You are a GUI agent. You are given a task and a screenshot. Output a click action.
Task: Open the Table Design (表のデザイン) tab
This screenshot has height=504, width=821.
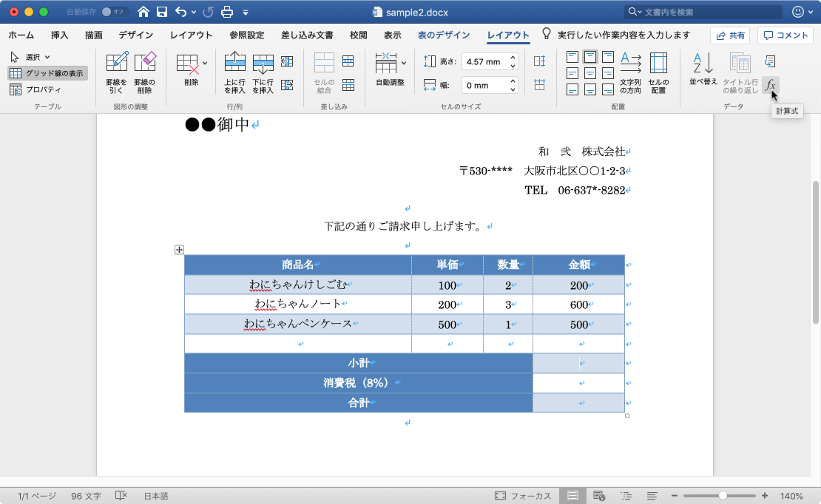point(444,35)
